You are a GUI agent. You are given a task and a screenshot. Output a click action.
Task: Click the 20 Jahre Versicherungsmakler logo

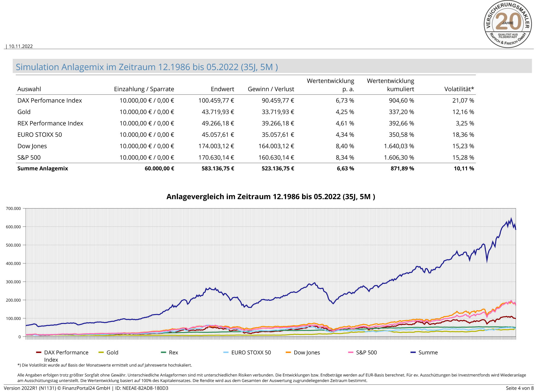(508, 24)
